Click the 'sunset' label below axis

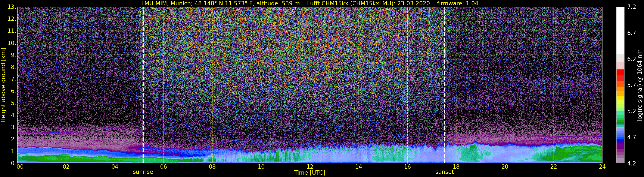444,172
